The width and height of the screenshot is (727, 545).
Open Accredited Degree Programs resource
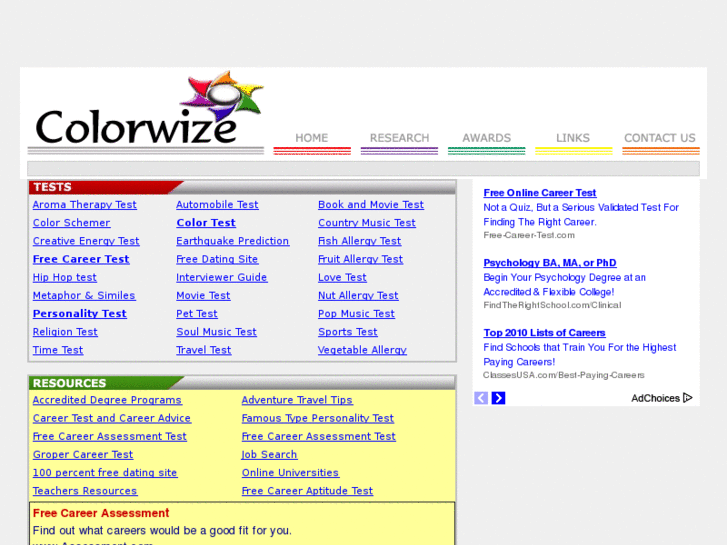click(107, 400)
